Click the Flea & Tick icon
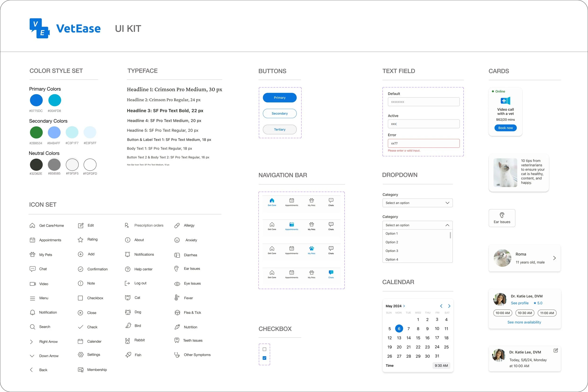The height and width of the screenshot is (392, 588). pos(177,312)
